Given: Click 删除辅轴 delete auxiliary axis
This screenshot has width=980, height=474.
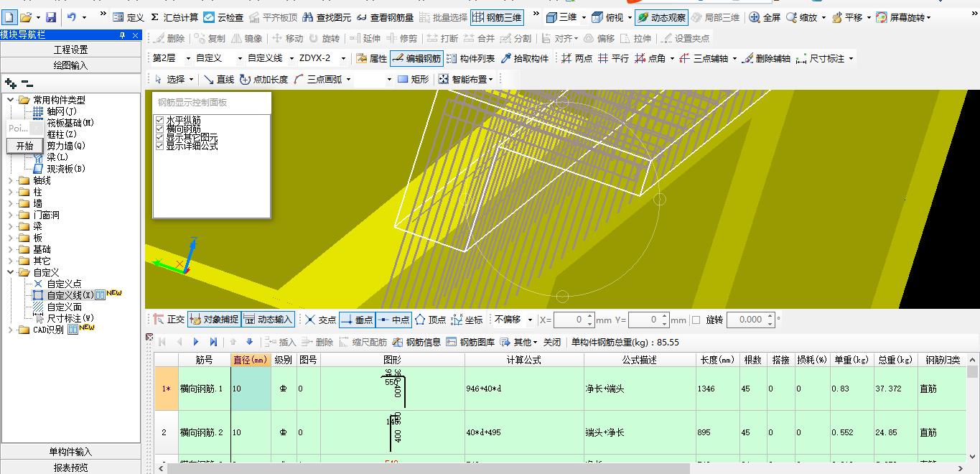Looking at the screenshot, I should pyautogui.click(x=766, y=59).
